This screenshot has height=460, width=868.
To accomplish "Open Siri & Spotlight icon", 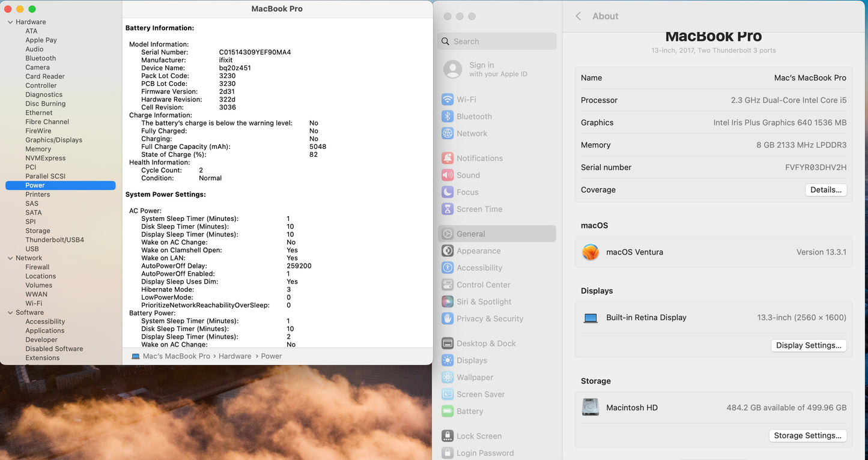I will point(448,302).
